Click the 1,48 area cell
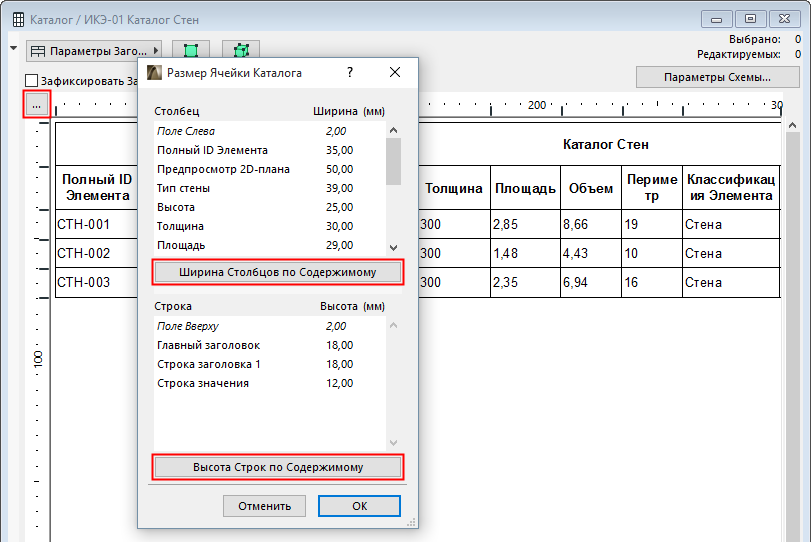This screenshot has width=811, height=542. (525, 253)
